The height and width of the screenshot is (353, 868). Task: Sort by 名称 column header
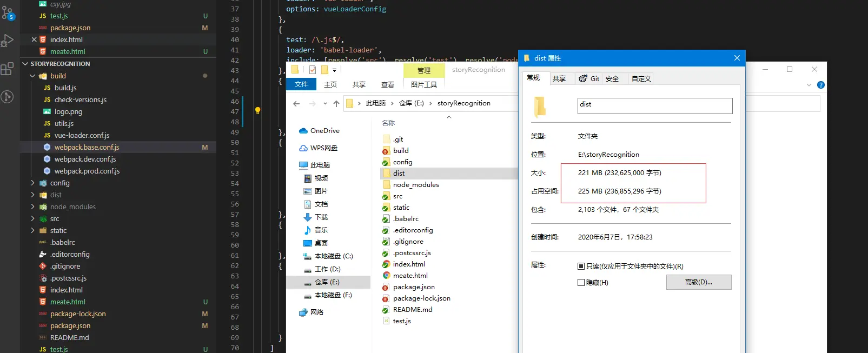tap(388, 123)
